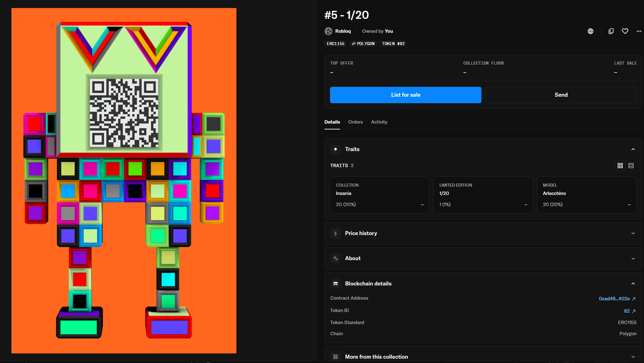Image resolution: width=644 pixels, height=363 pixels.
Task: Open the three-dots more options menu
Action: (x=639, y=31)
